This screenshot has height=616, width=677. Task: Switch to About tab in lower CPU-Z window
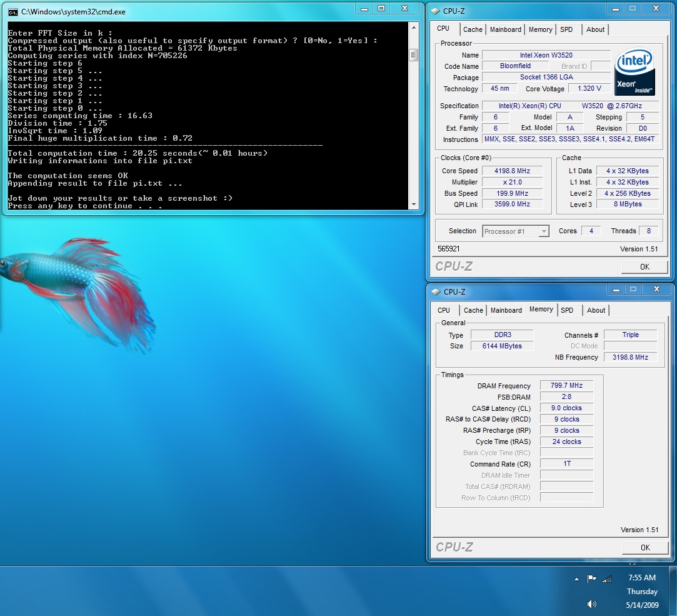(596, 310)
